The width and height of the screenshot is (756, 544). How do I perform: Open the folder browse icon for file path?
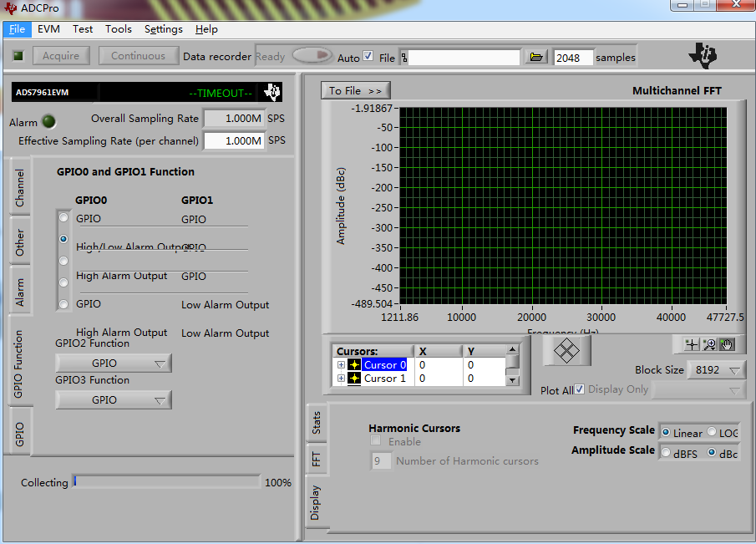click(x=536, y=57)
